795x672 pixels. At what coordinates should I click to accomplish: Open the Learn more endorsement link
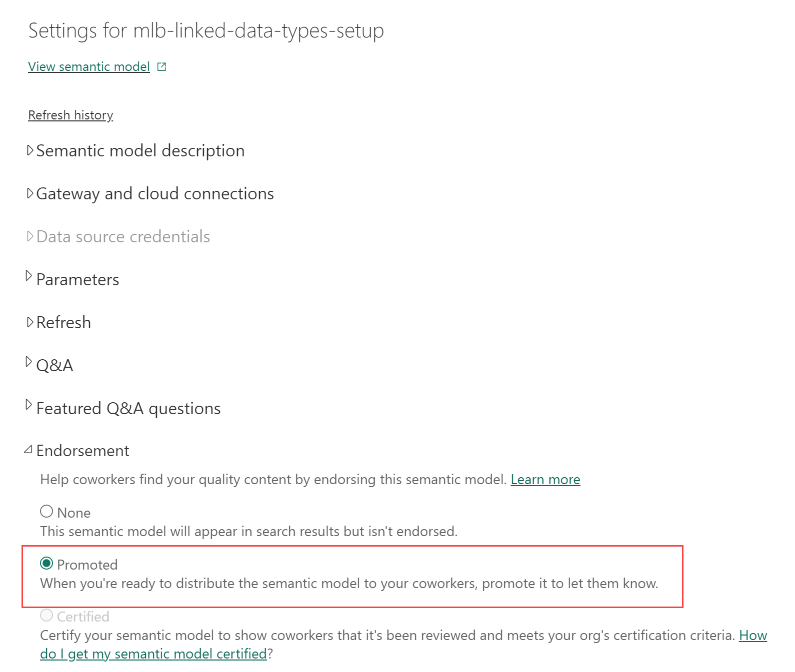545,480
